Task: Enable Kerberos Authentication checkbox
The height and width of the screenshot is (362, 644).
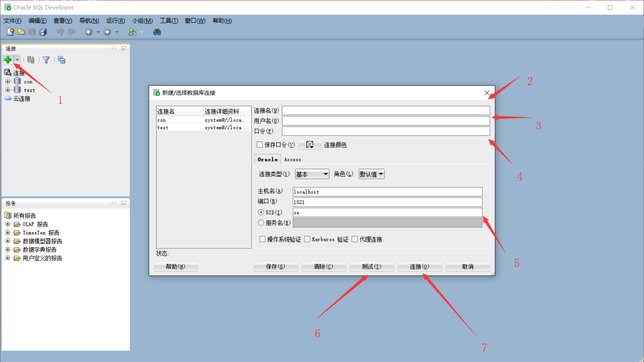Action: (x=307, y=239)
